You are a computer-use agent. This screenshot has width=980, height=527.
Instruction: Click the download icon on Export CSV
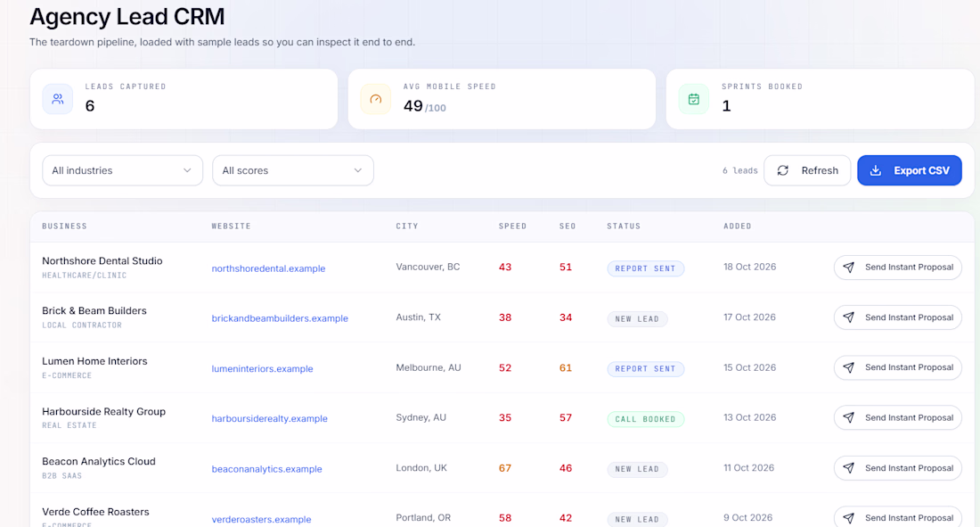pyautogui.click(x=876, y=170)
